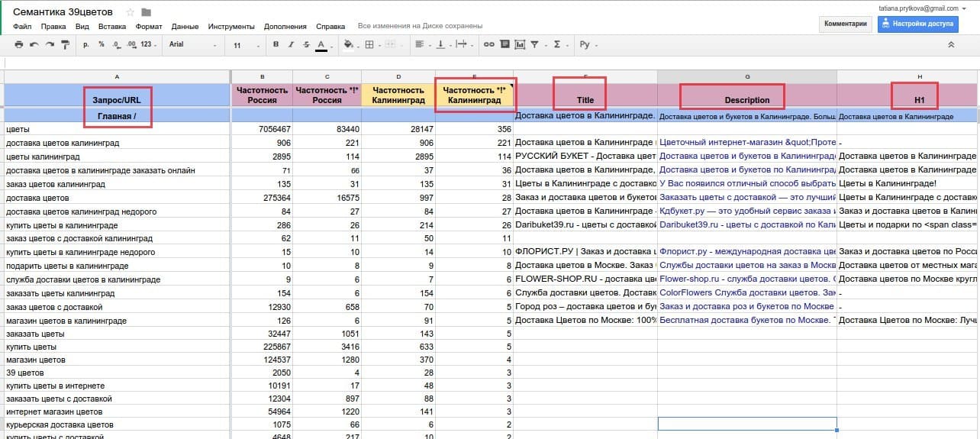
Task: Format cells as percent
Action: tap(101, 45)
